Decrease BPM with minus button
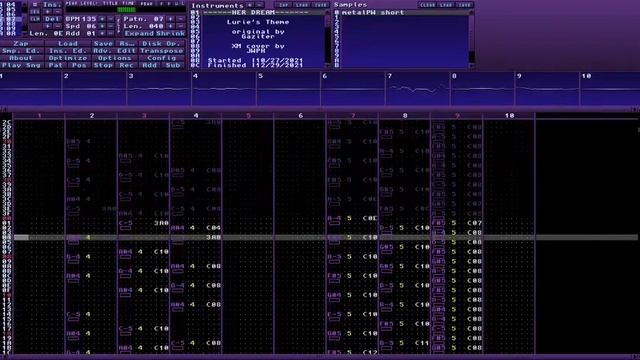640x360 pixels. [x=111, y=19]
